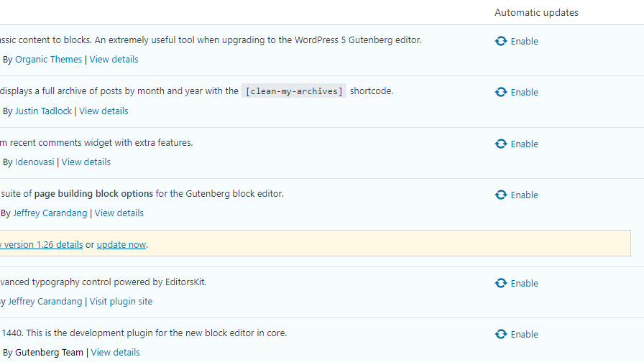Open the Idenovasi author link
This screenshot has width=644, height=362.
(x=34, y=162)
